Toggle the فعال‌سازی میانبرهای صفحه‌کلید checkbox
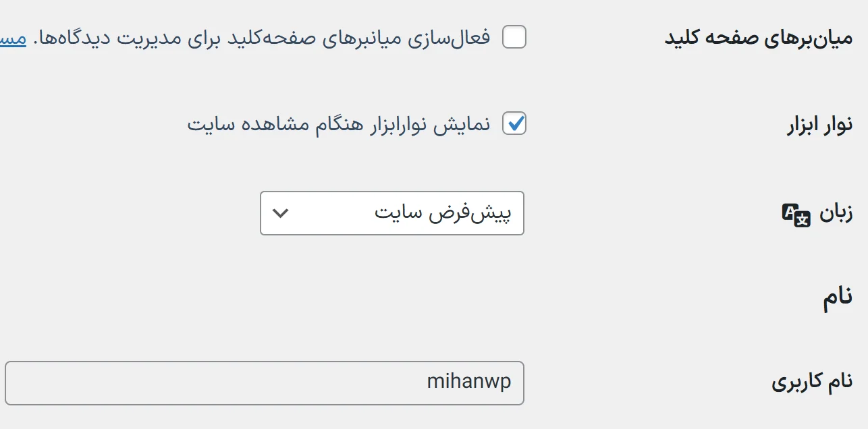This screenshot has width=868, height=429. coord(514,38)
